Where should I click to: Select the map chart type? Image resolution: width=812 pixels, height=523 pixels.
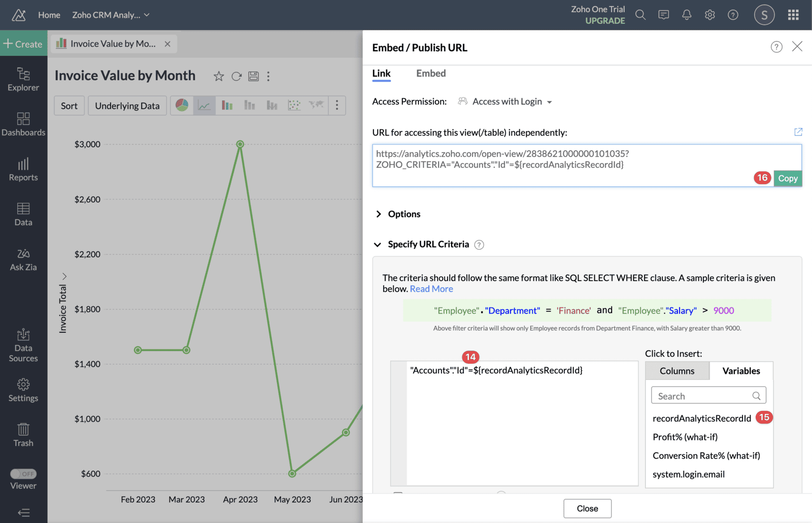click(x=316, y=105)
